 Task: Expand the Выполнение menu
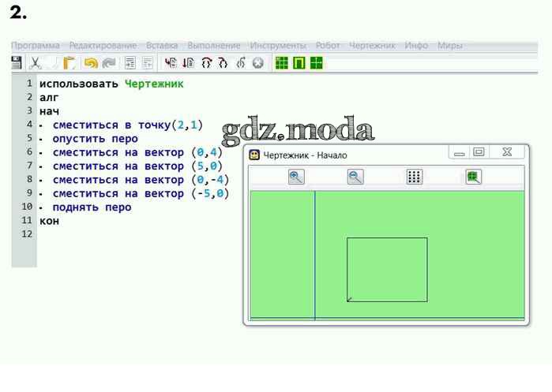point(213,46)
